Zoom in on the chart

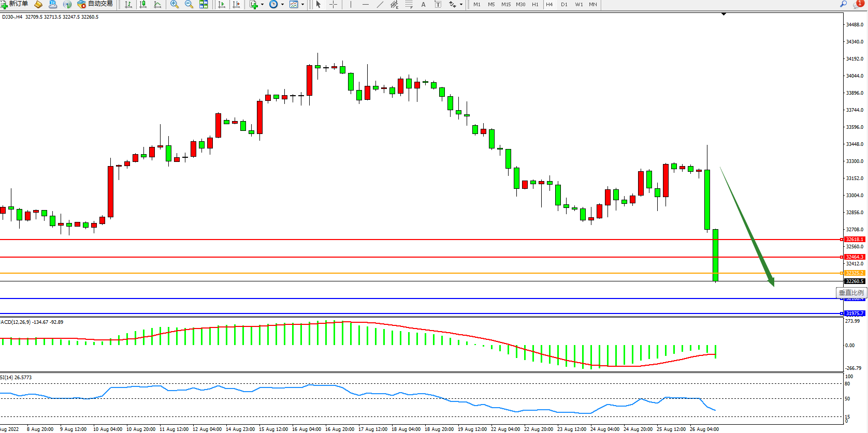(x=175, y=4)
